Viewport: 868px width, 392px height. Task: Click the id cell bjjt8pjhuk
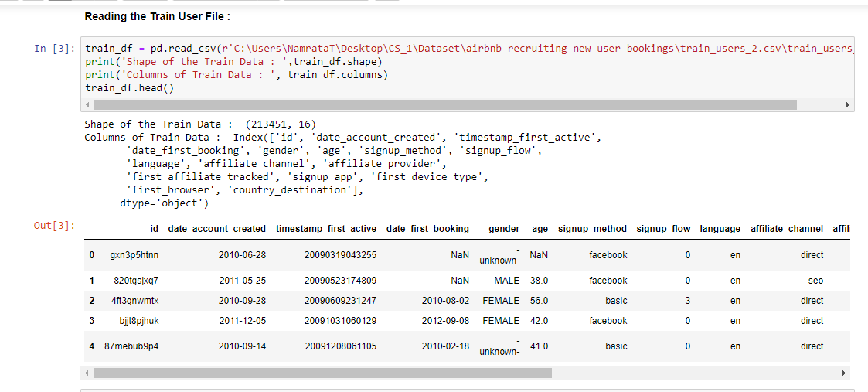[x=139, y=321]
